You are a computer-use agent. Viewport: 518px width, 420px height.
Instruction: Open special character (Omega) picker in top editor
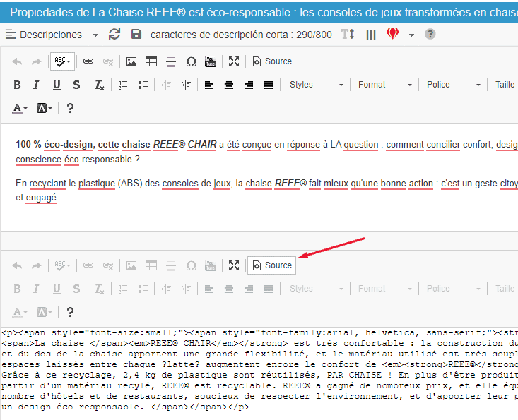pos(190,61)
